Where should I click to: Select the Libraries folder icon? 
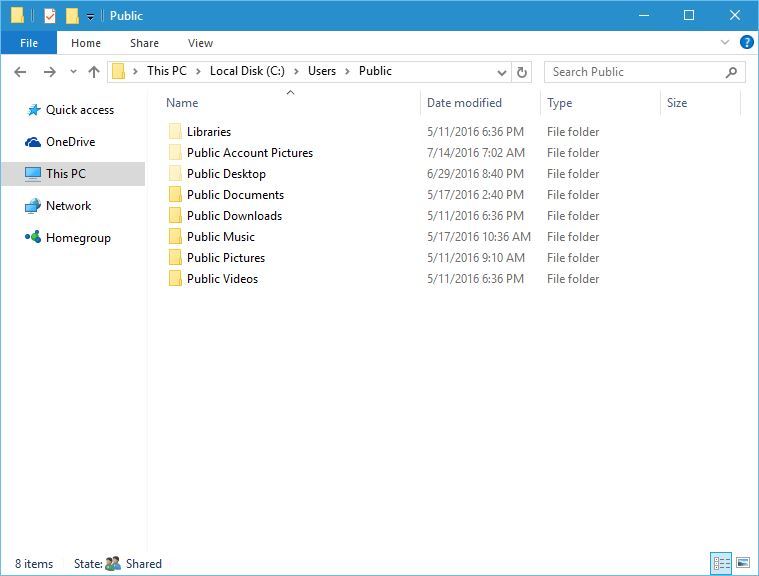175,131
